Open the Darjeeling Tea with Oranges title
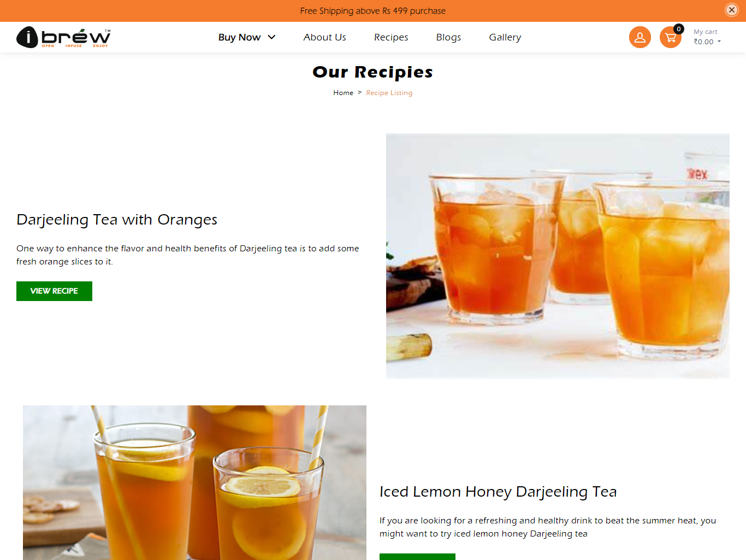 (117, 220)
